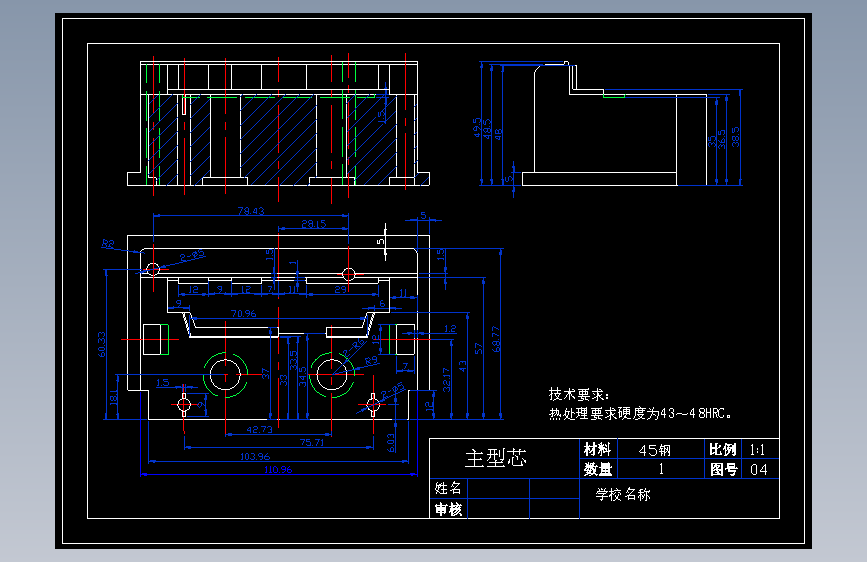The height and width of the screenshot is (562, 867).
Task: Select the 70.96 dimension text
Action: pyautogui.click(x=243, y=314)
